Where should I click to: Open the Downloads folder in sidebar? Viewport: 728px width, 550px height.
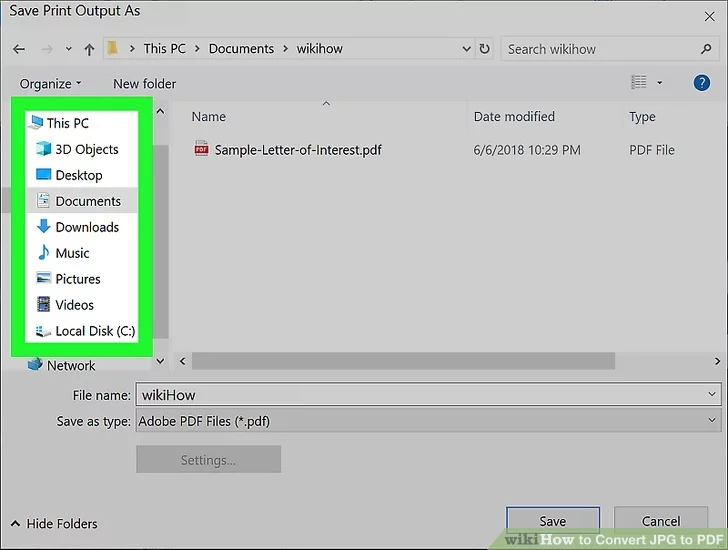[x=86, y=227]
